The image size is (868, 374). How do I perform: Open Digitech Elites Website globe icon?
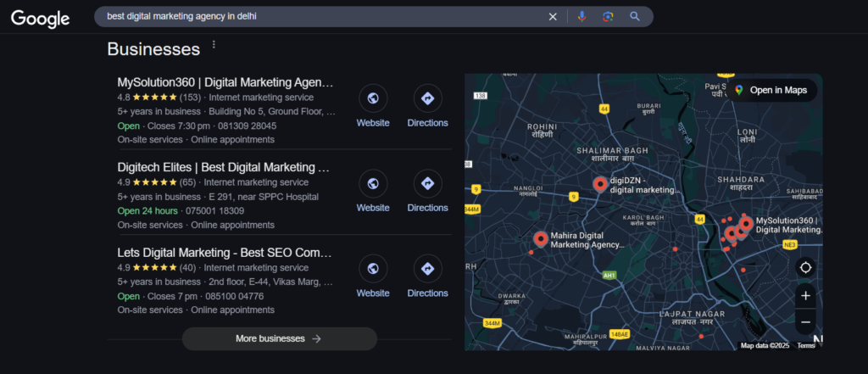coord(373,183)
